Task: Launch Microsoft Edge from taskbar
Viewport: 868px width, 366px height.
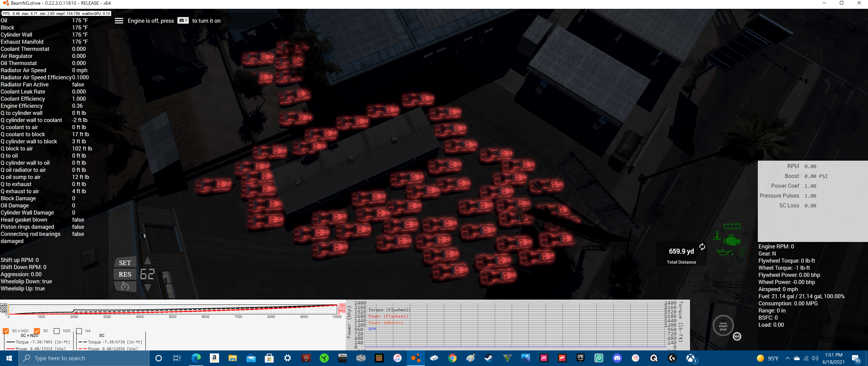Action: pos(196,358)
